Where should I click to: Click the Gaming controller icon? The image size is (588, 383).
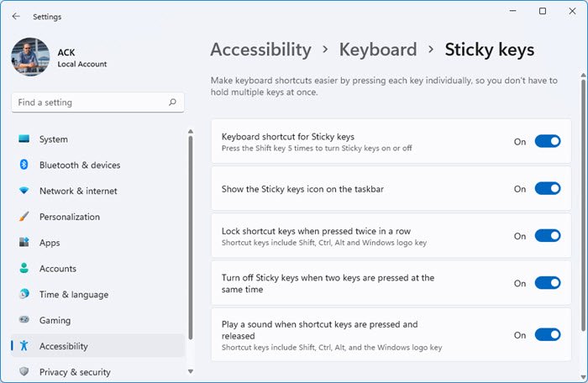(24, 321)
